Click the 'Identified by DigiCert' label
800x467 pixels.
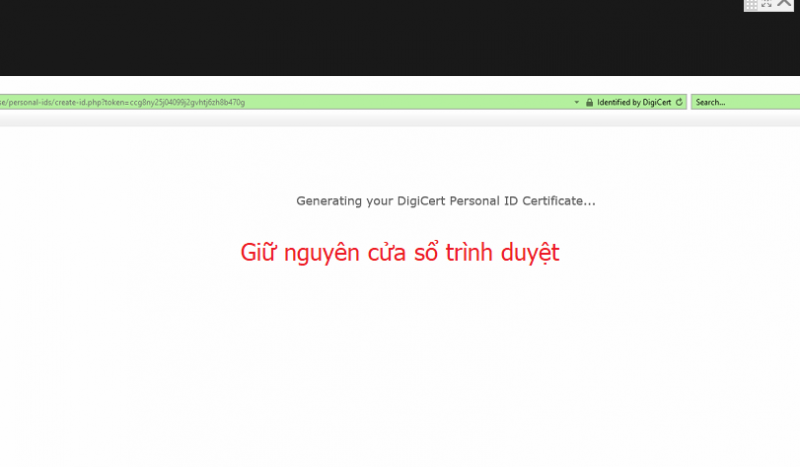(x=634, y=102)
